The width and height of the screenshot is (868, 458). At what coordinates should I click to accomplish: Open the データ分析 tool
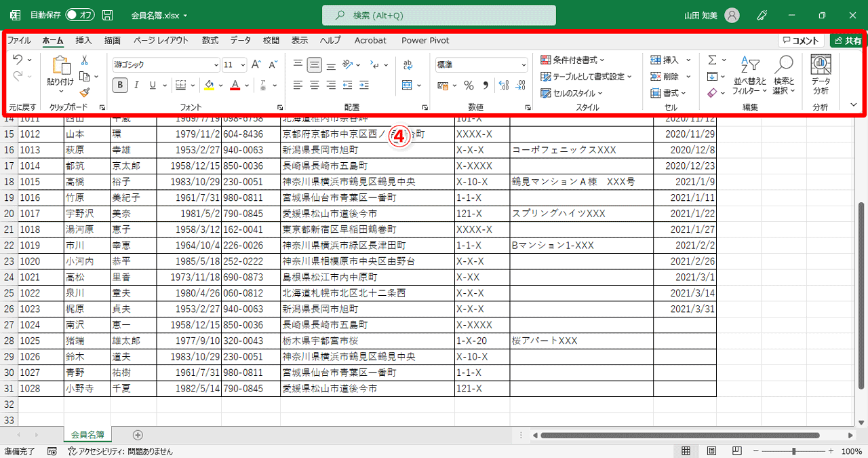[x=820, y=75]
